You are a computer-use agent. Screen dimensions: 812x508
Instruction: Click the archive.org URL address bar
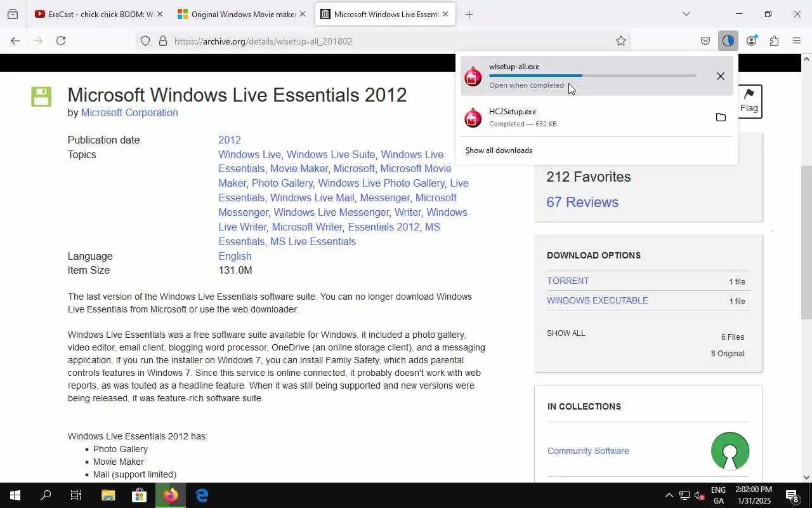pyautogui.click(x=384, y=41)
